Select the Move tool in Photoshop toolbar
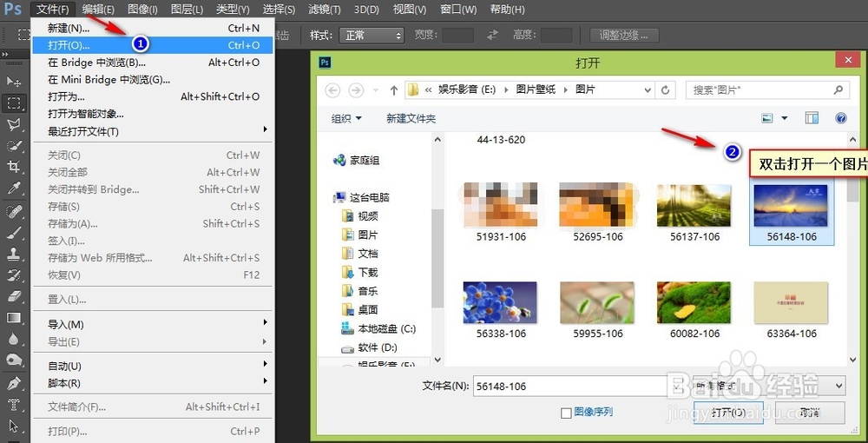The width and height of the screenshot is (868, 443). click(x=13, y=82)
